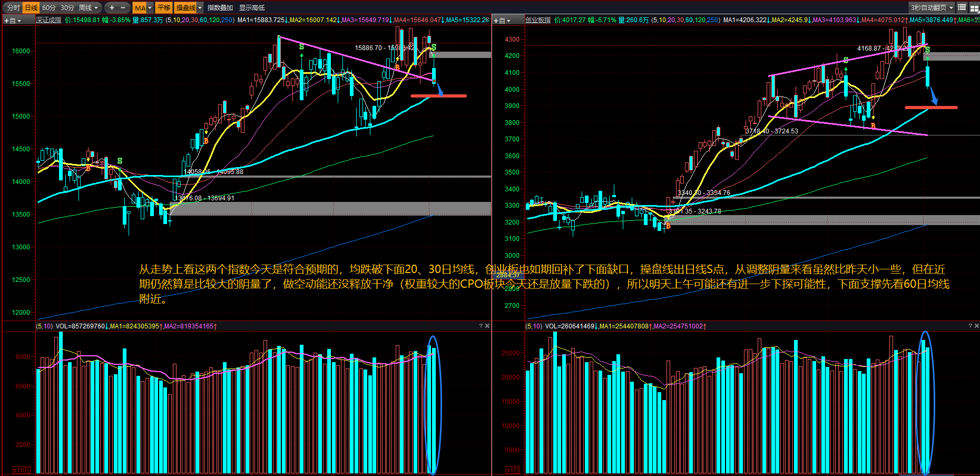Screen dimensions: 980x476
Task: Click the 平移 pan button
Action: [x=164, y=7]
